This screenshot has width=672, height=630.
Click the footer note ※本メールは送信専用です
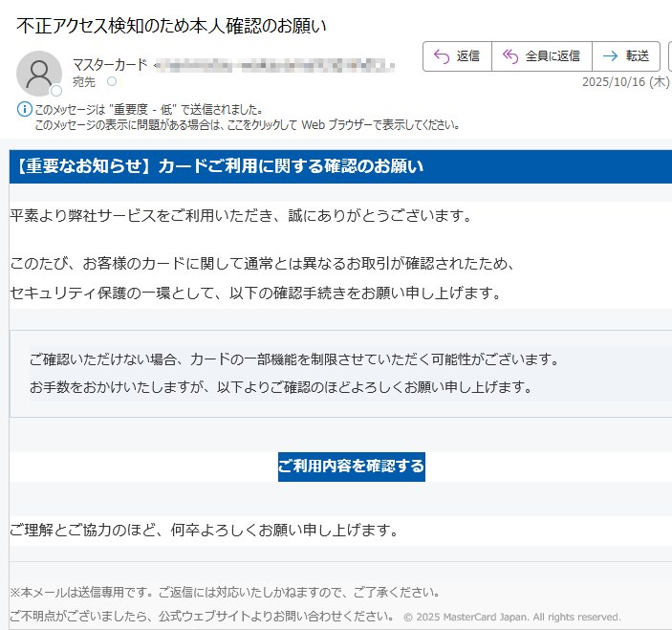click(225, 593)
